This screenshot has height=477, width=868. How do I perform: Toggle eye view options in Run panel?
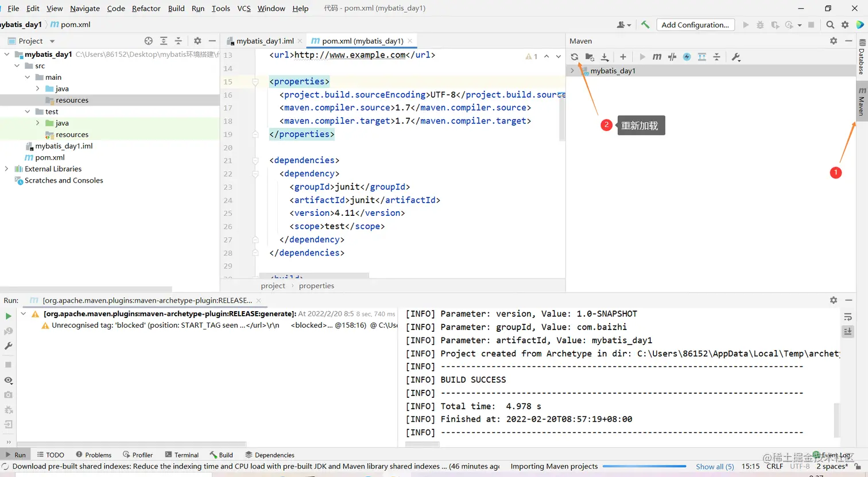[9, 380]
